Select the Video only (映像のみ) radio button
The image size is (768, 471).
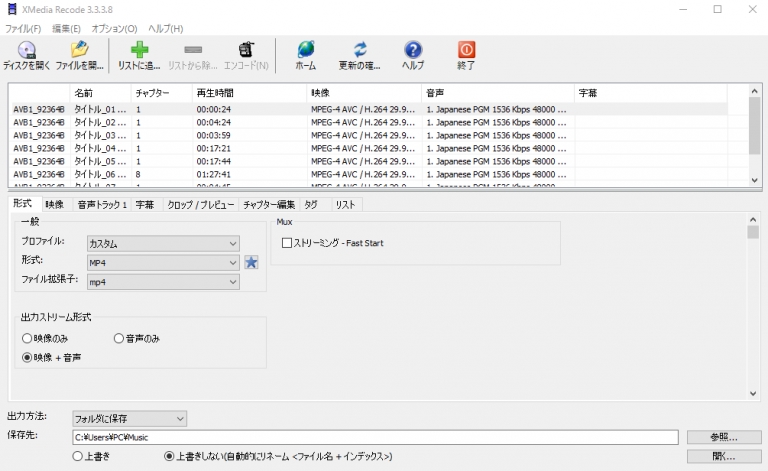tap(28, 339)
